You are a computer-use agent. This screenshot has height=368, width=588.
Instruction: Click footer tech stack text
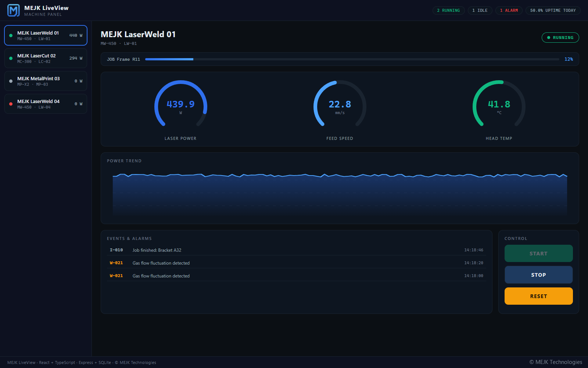tap(82, 362)
